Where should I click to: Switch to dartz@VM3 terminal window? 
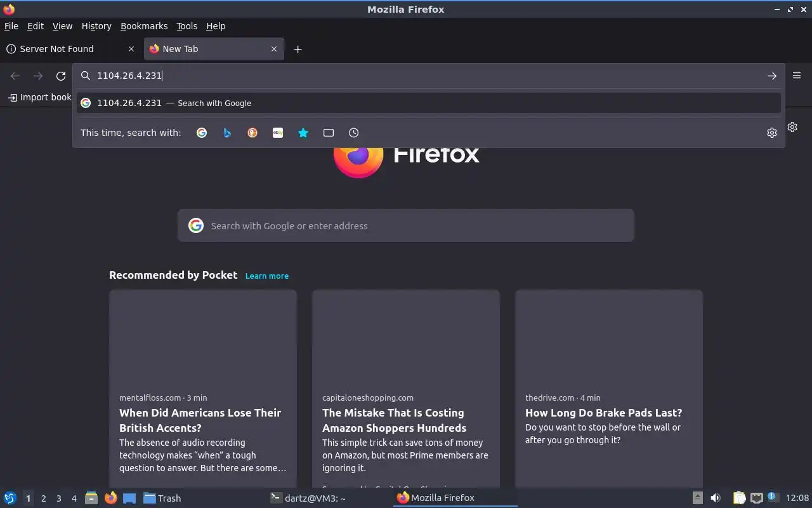(x=308, y=498)
